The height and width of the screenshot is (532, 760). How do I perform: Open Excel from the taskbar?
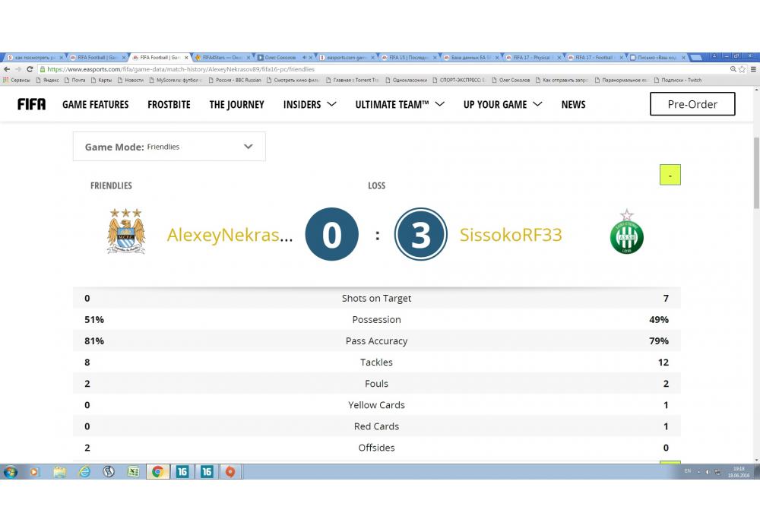click(133, 472)
